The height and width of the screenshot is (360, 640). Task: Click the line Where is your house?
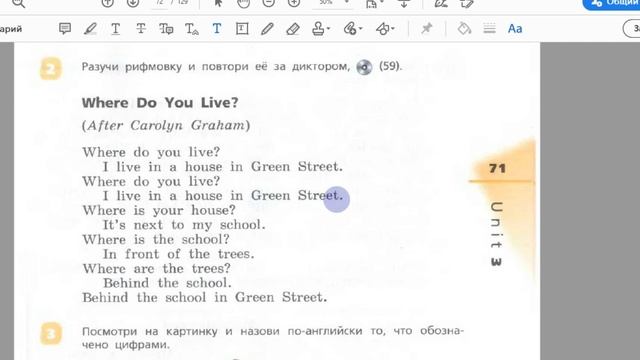pos(159,211)
